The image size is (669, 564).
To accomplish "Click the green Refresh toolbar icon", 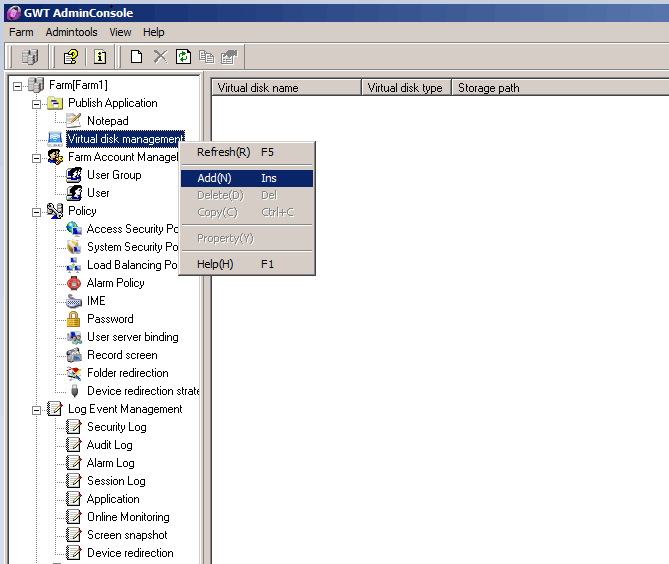I will pos(183,57).
